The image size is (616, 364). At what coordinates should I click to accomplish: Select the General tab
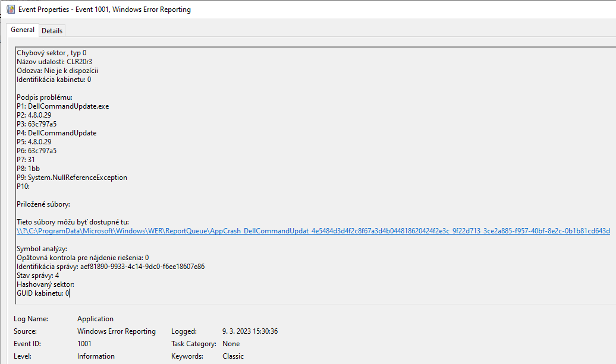pos(23,30)
